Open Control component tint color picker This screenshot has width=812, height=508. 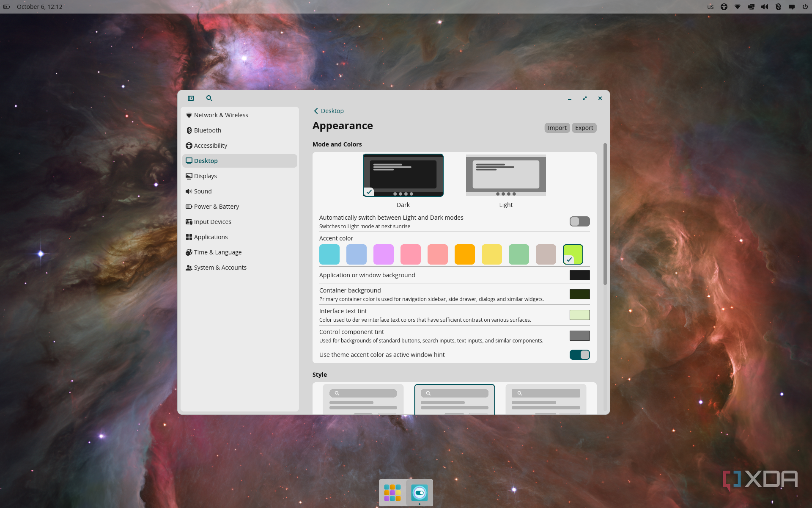(x=579, y=336)
